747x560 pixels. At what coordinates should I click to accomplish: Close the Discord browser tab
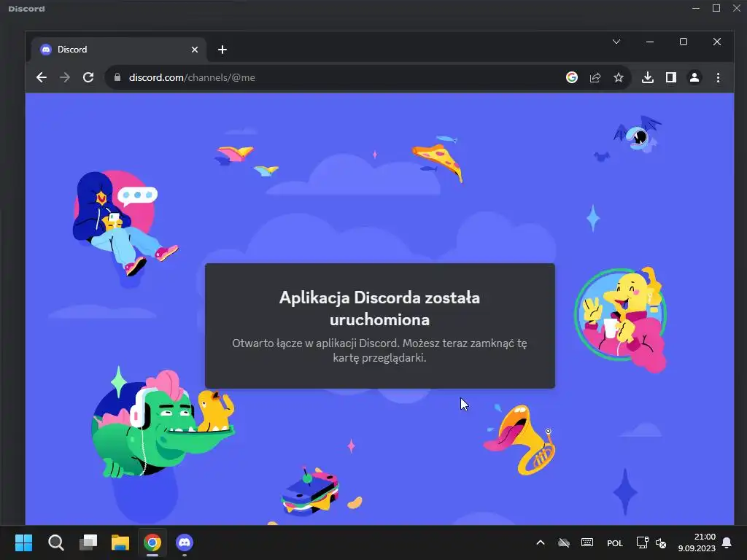194,50
